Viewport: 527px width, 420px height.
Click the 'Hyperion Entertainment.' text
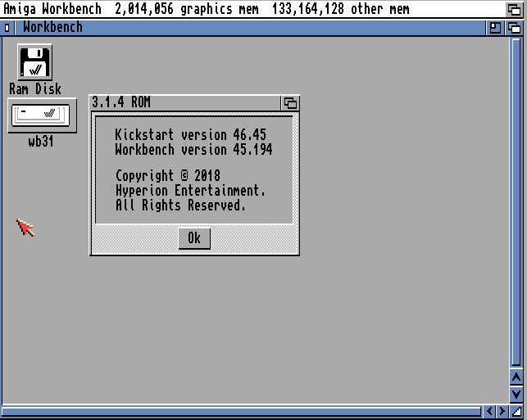(x=190, y=191)
